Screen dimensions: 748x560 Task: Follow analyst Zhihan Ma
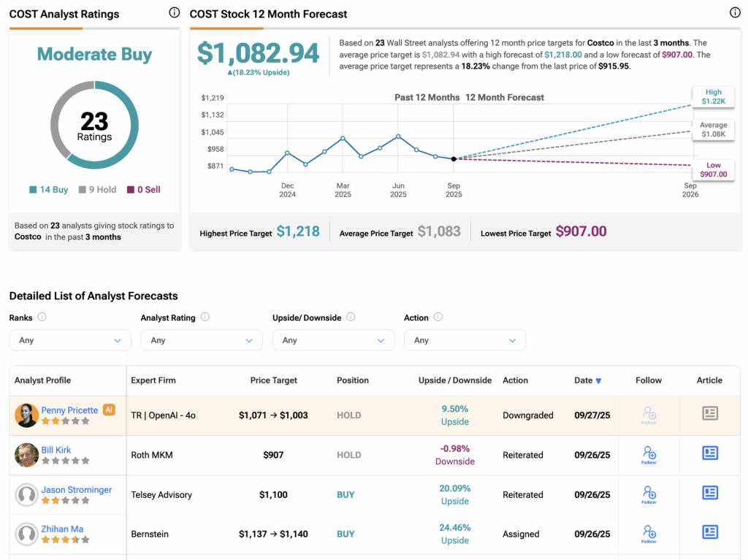click(649, 534)
